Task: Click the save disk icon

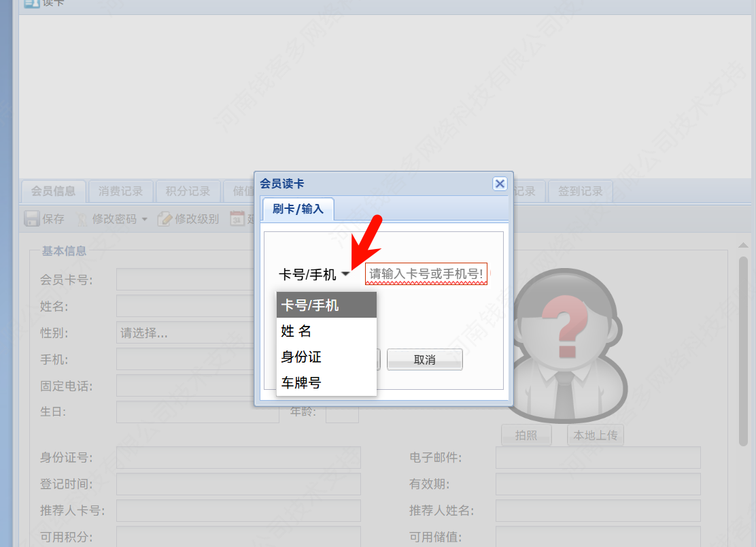Action: click(32, 218)
